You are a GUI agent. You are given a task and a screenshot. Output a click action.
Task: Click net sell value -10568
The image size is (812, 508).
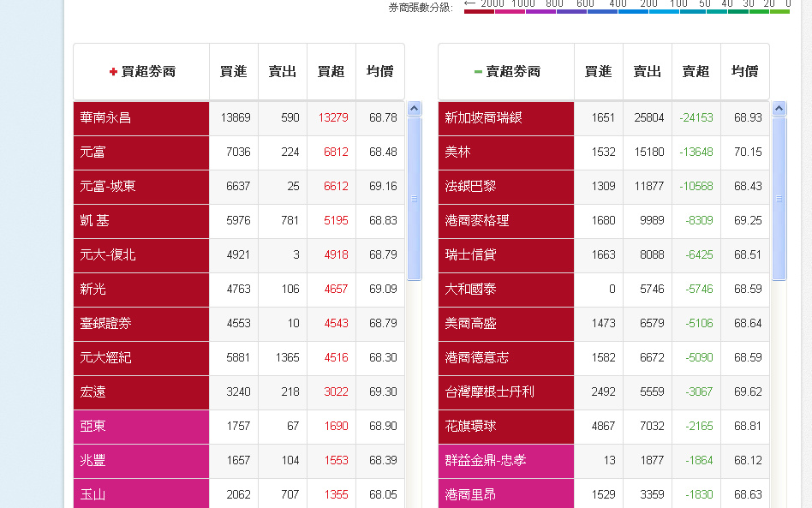pos(696,187)
